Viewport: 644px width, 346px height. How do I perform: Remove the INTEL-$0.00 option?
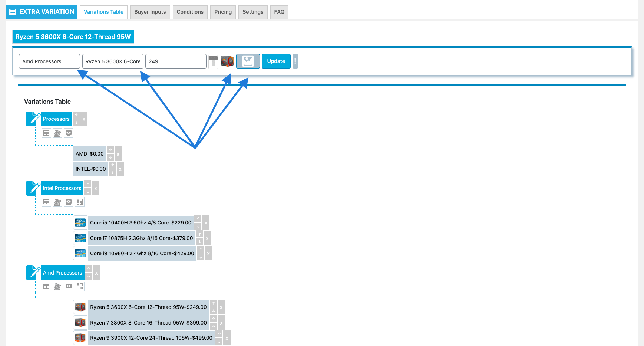pos(120,169)
